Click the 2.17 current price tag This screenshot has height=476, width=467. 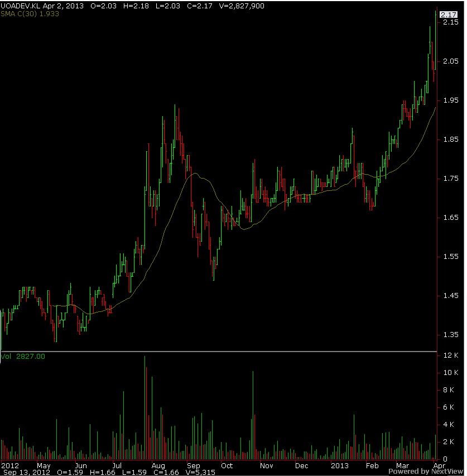(449, 15)
